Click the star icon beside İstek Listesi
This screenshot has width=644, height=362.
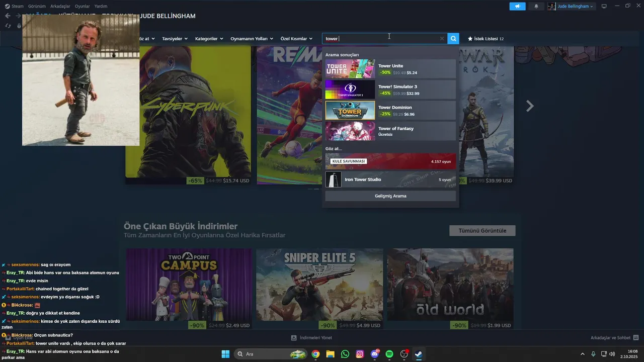click(470, 39)
